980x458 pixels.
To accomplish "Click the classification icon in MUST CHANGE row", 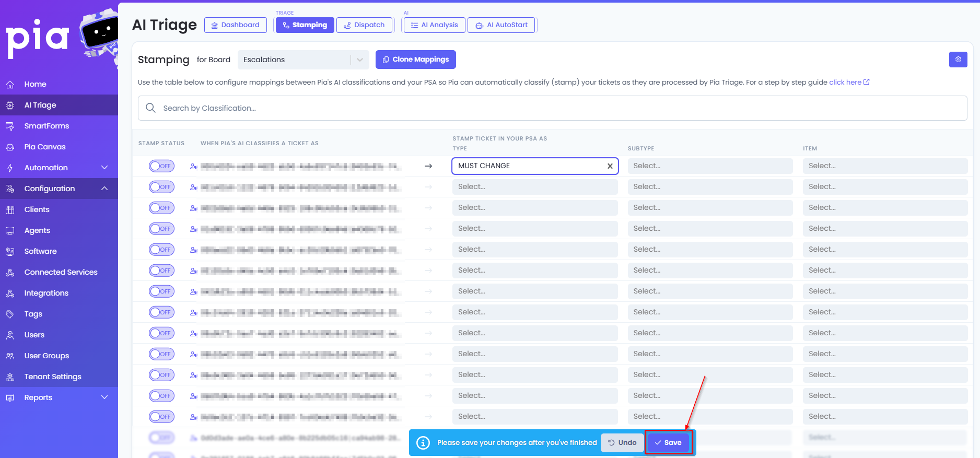I will point(193,166).
